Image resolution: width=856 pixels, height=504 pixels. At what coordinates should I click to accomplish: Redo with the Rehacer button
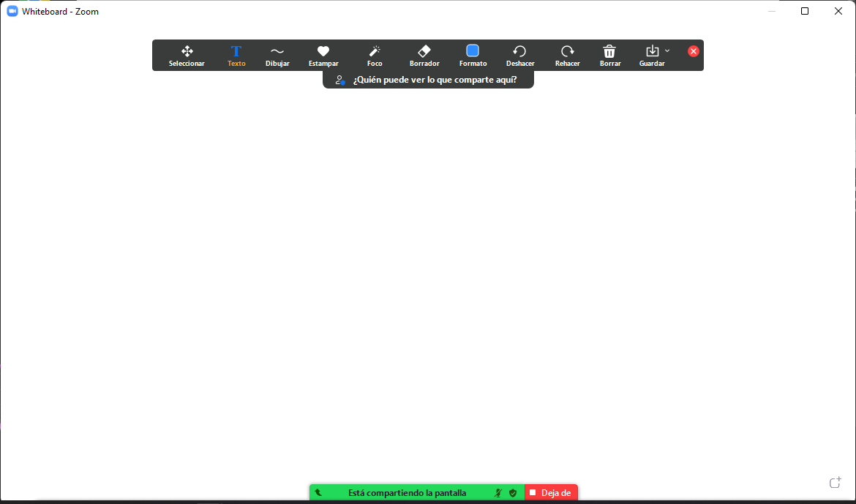(567, 56)
